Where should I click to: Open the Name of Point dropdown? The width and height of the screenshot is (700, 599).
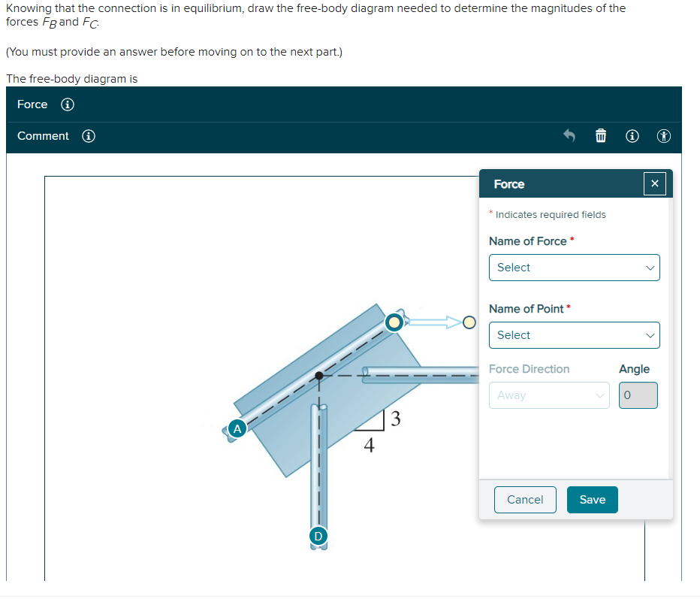(x=574, y=334)
